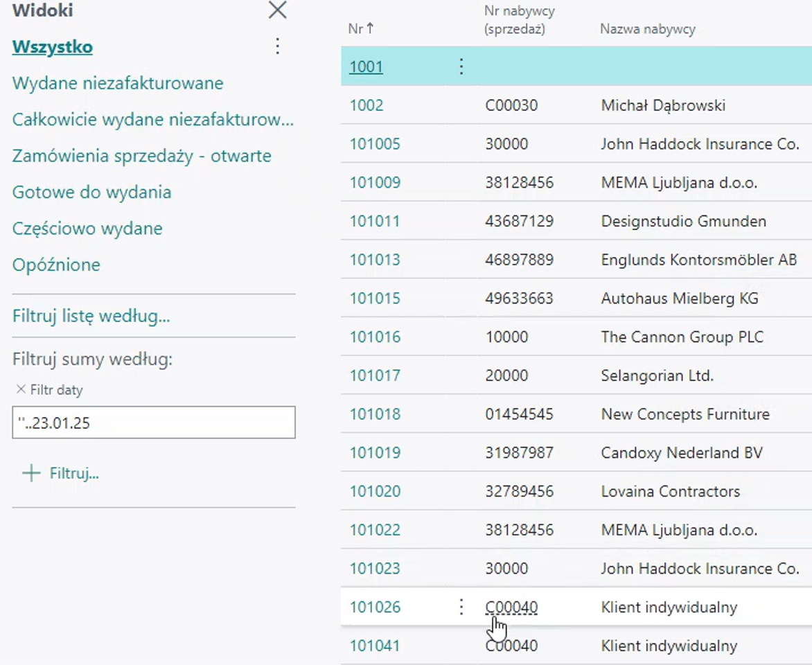Select the Designstudio Gmunden name cell

coord(684,221)
